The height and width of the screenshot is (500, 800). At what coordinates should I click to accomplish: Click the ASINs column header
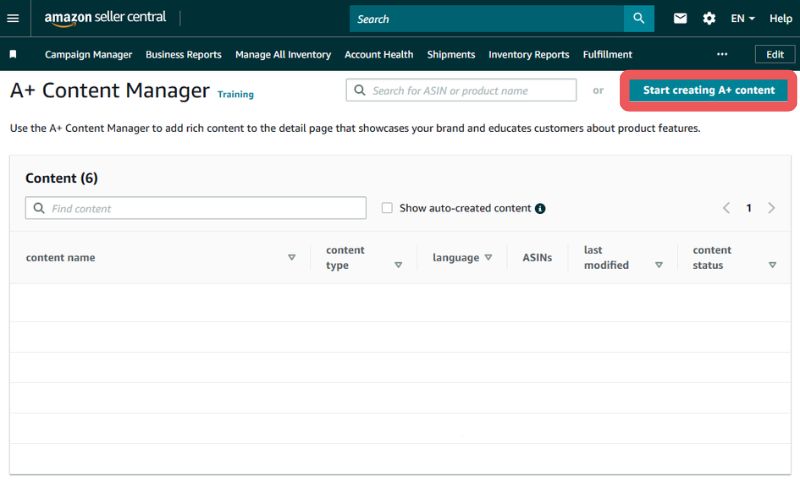point(537,258)
